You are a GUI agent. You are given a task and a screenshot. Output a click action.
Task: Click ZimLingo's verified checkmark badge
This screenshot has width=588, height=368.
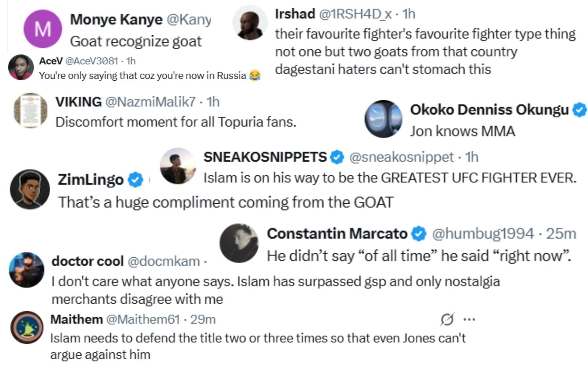pos(135,180)
